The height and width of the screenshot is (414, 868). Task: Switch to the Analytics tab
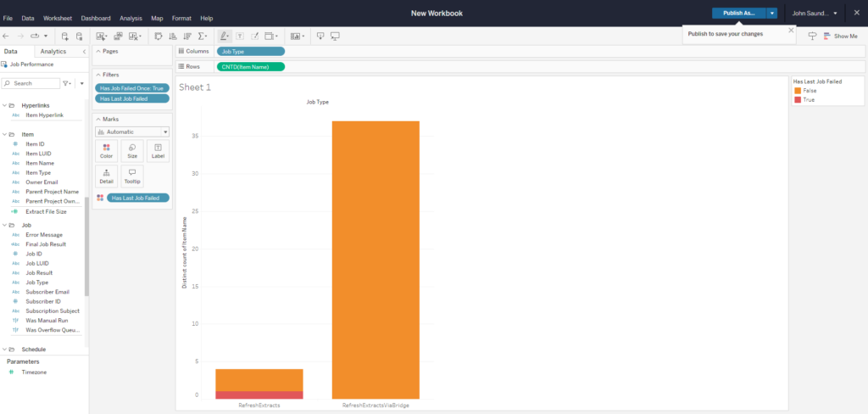(x=53, y=52)
